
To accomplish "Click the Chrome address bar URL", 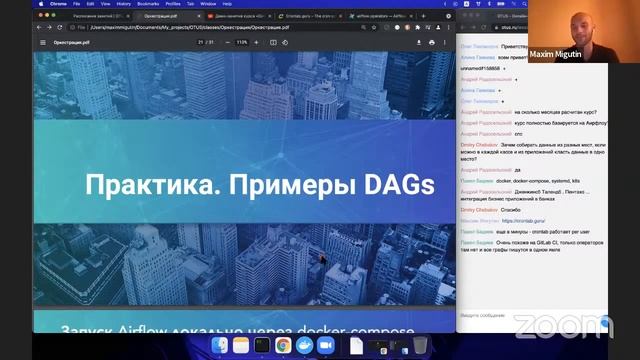I will click(190, 27).
